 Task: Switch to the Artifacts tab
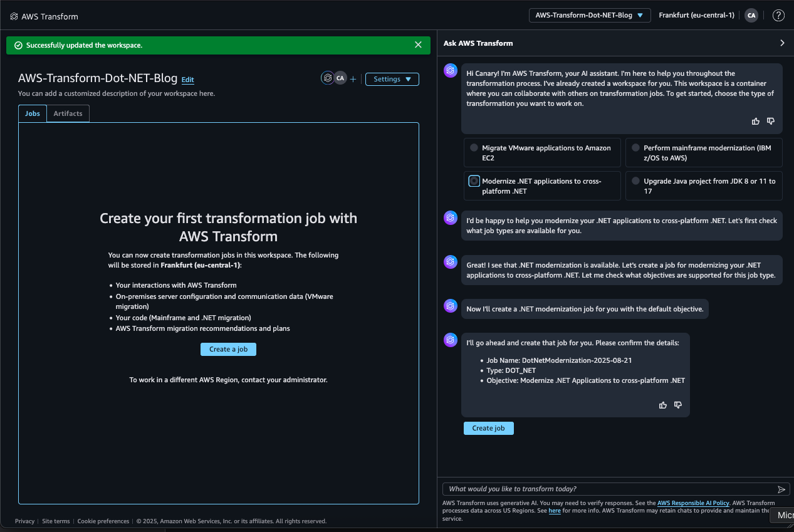[68, 113]
